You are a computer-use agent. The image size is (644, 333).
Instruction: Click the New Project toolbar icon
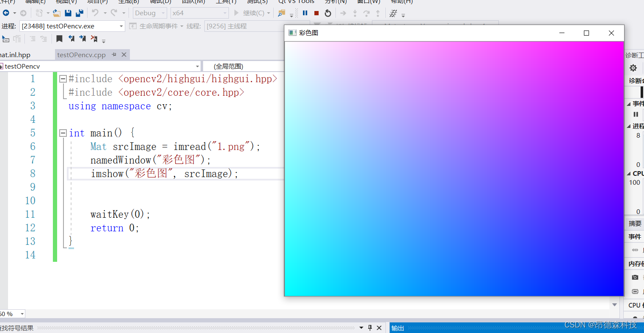(x=39, y=13)
